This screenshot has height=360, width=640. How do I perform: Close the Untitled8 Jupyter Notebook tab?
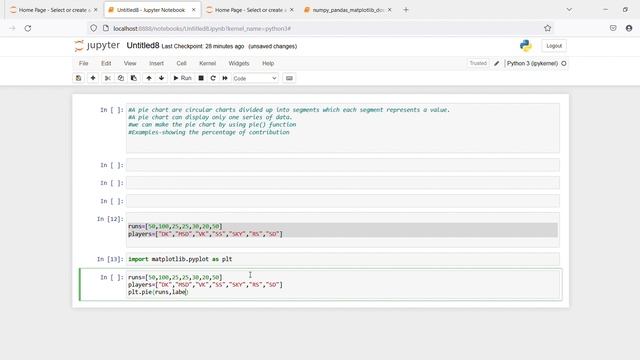(x=193, y=10)
